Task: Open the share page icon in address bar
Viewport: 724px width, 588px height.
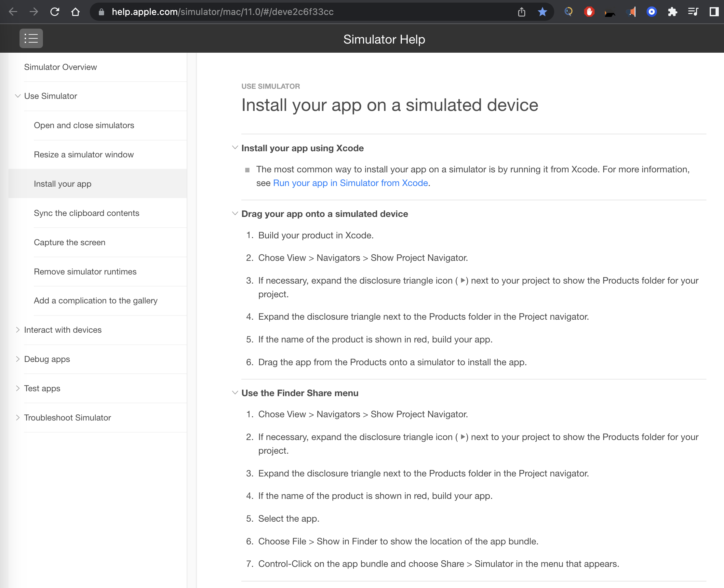Action: [521, 12]
